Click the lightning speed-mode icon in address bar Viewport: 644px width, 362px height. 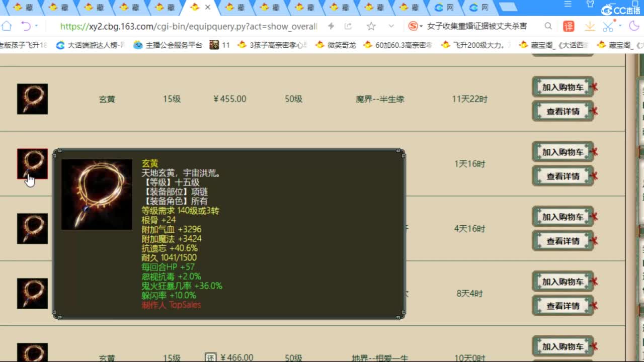pos(331,26)
